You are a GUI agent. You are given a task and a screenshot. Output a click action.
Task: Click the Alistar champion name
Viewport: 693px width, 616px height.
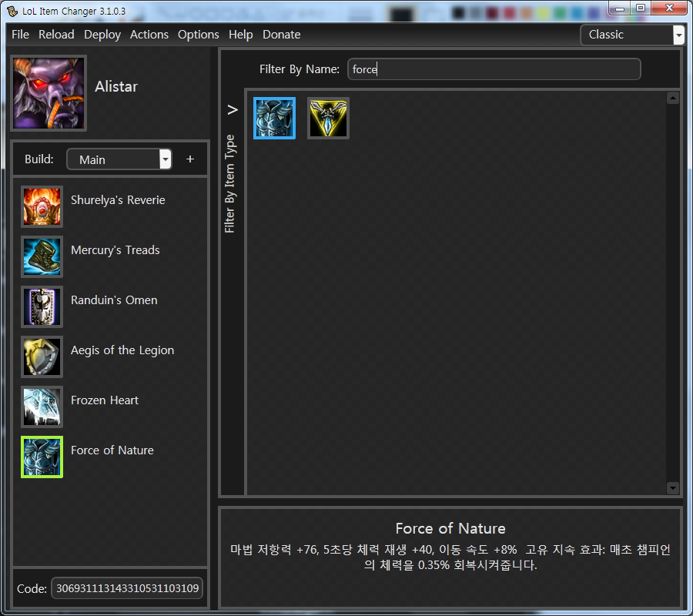click(116, 86)
